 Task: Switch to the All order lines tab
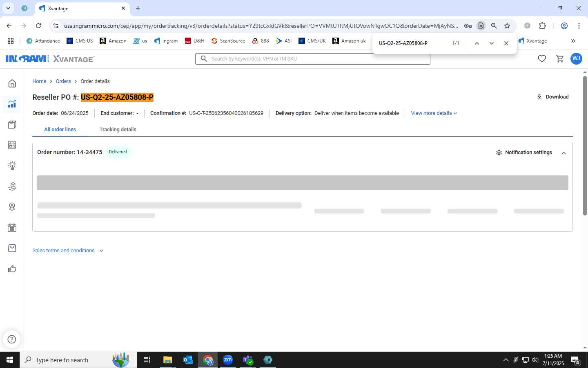(60, 130)
